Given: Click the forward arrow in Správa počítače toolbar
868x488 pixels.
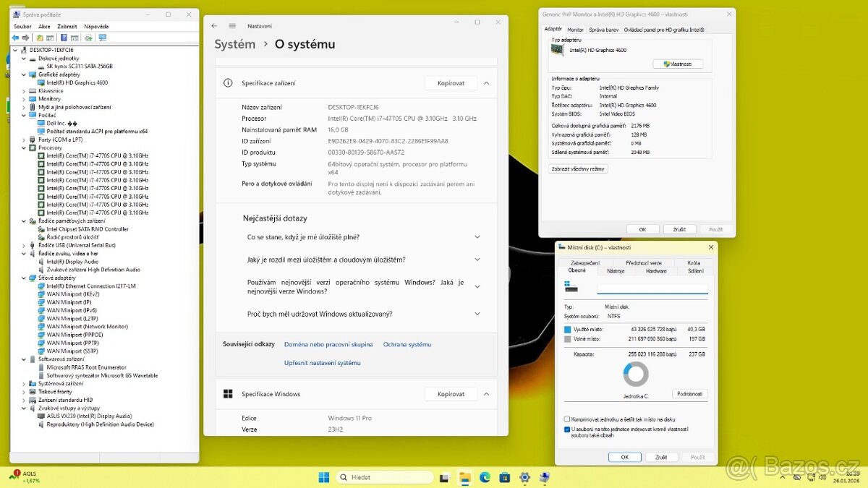Looking at the screenshot, I should pos(25,37).
